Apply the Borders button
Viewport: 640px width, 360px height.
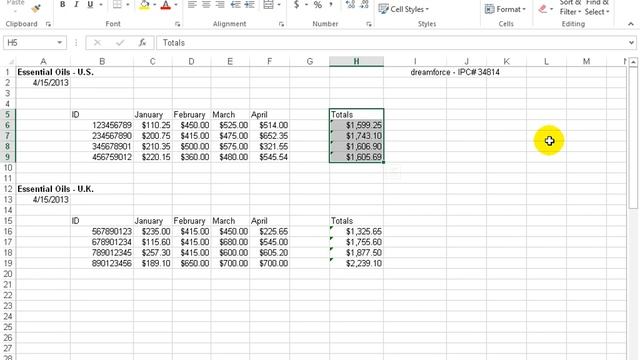(x=117, y=4)
